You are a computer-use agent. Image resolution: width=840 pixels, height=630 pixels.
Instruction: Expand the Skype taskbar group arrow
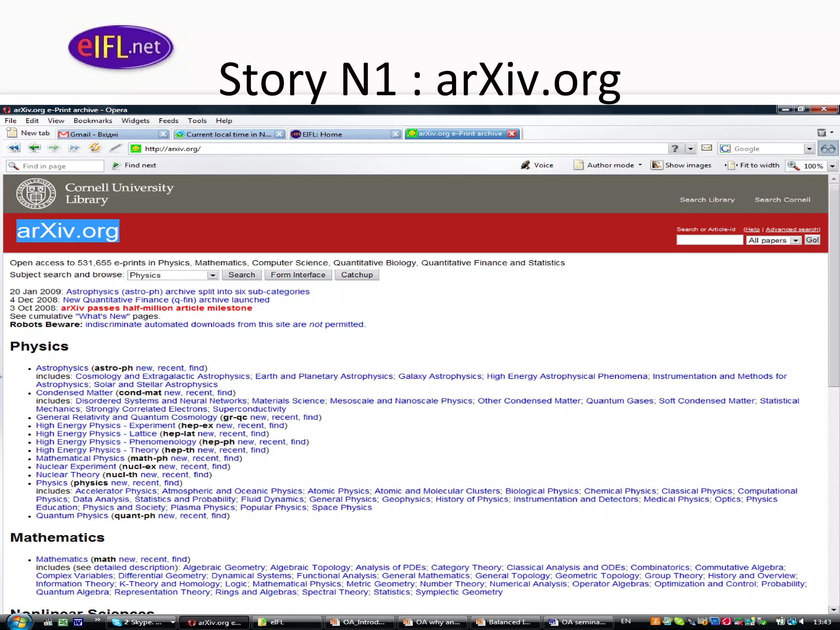coord(173,622)
